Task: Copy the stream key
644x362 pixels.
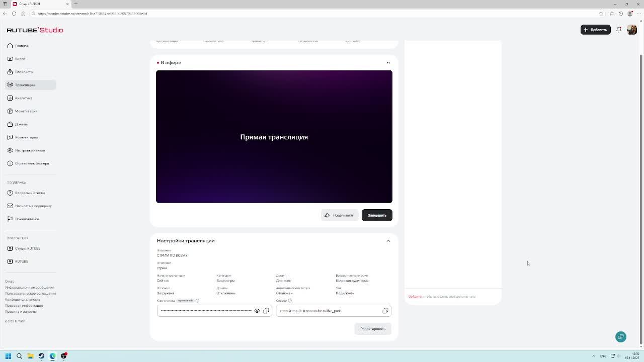Action: pos(266,311)
